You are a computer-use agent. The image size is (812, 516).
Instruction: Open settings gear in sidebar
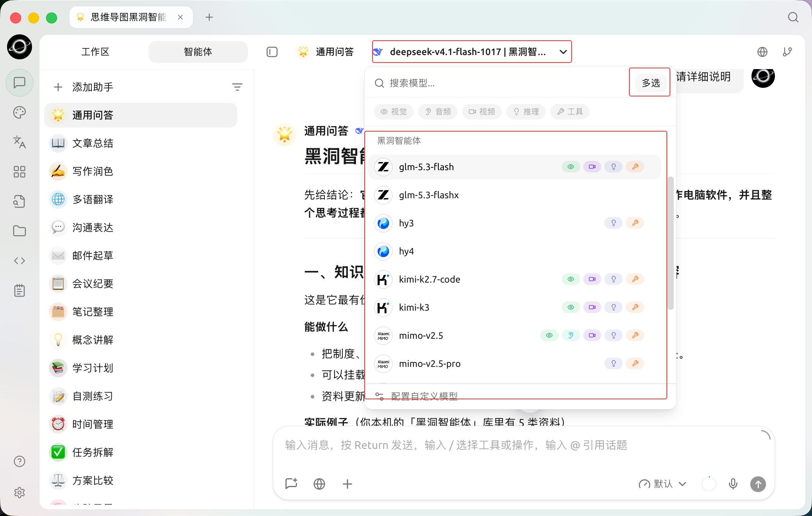20,493
